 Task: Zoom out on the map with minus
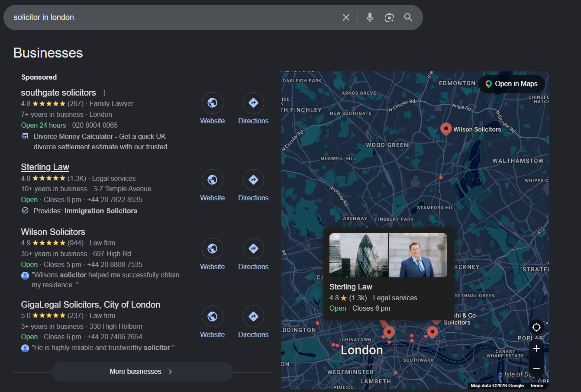[x=536, y=368]
